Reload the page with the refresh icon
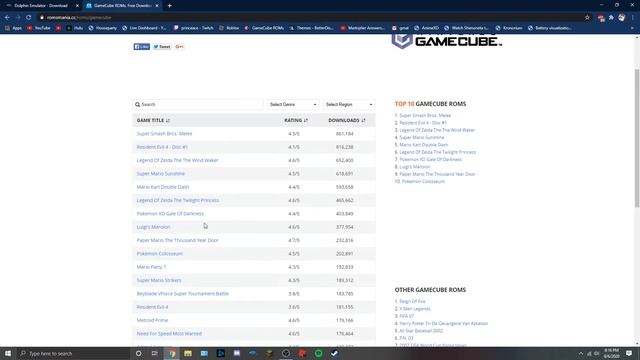The image size is (640, 360). (29, 18)
